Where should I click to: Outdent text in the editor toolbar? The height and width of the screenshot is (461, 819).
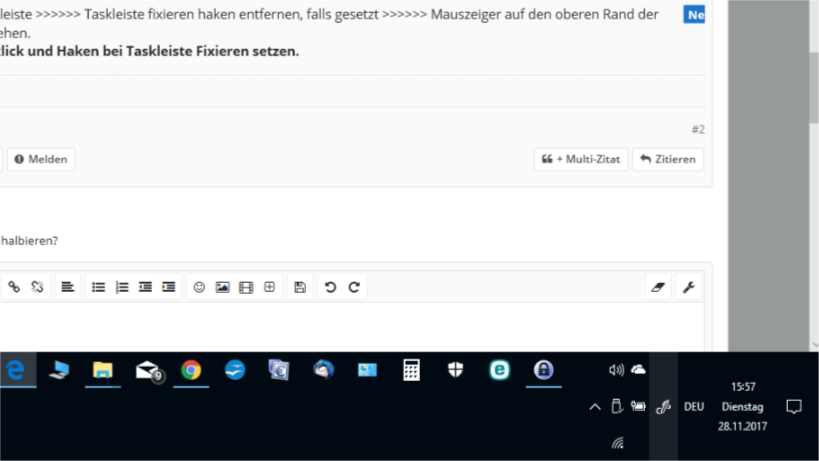[145, 287]
